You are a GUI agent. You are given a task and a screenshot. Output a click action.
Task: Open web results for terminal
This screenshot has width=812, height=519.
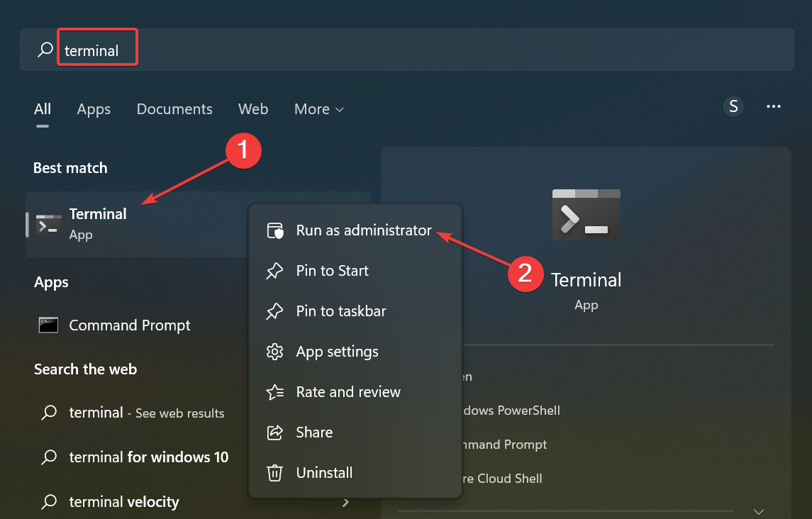point(146,413)
